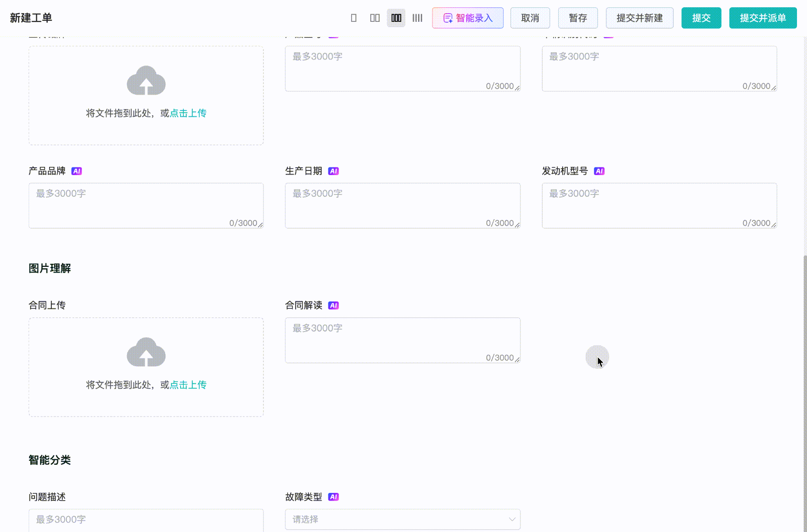
Task: Open the 故障类型 dropdown
Action: coord(403,519)
